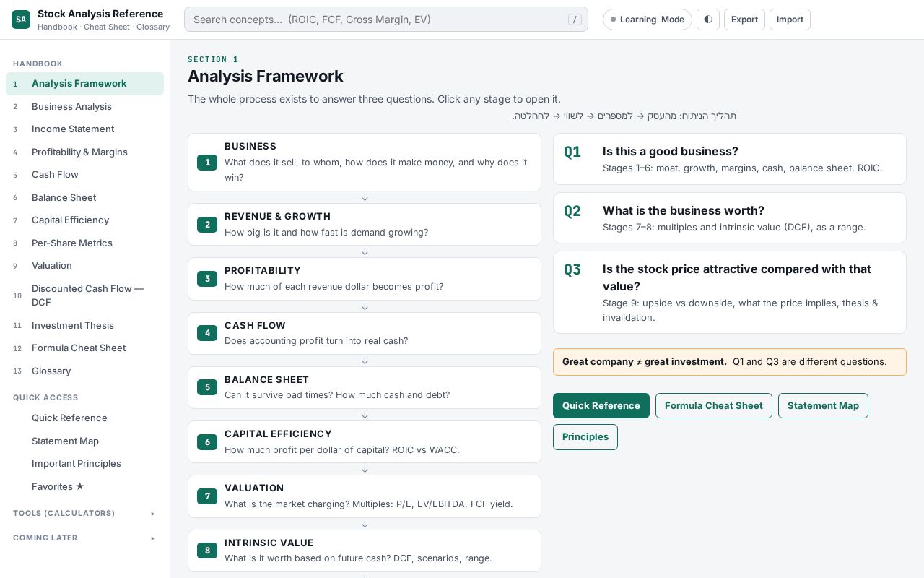Image resolution: width=924 pixels, height=578 pixels.
Task: Open the Revenue & Growth stage card
Action: pyautogui.click(x=365, y=224)
